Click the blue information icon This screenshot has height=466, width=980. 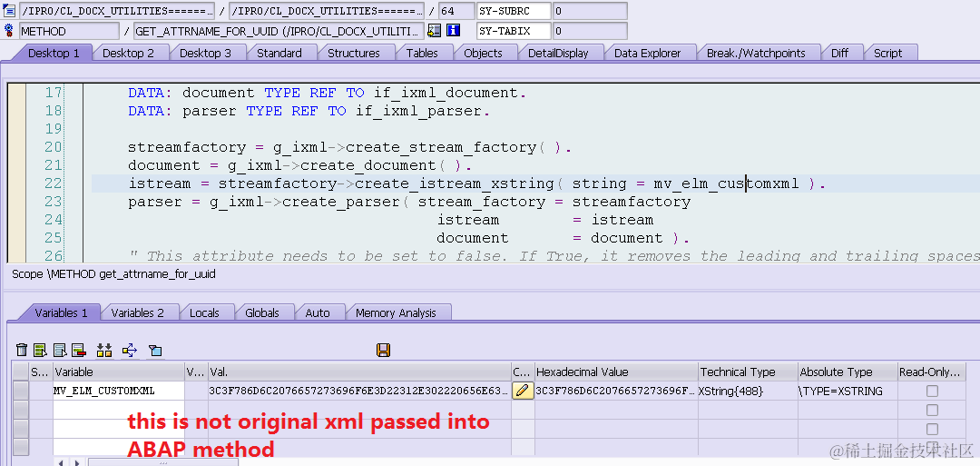(453, 30)
